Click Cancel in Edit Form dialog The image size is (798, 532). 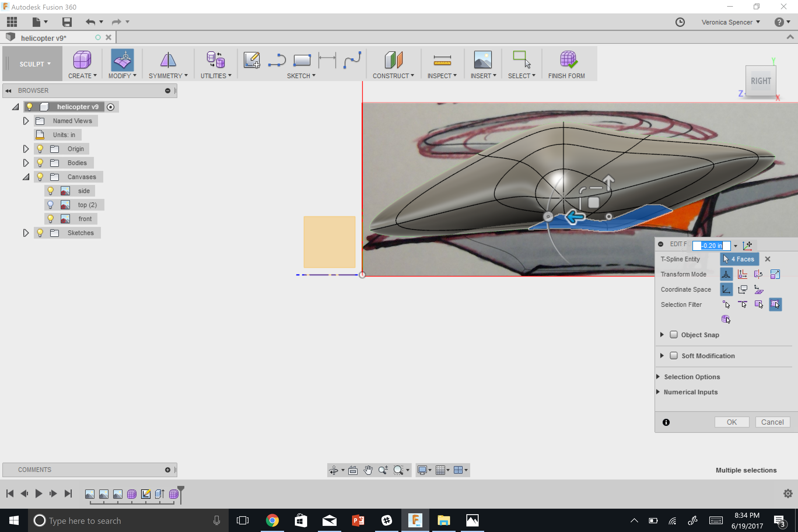tap(772, 422)
